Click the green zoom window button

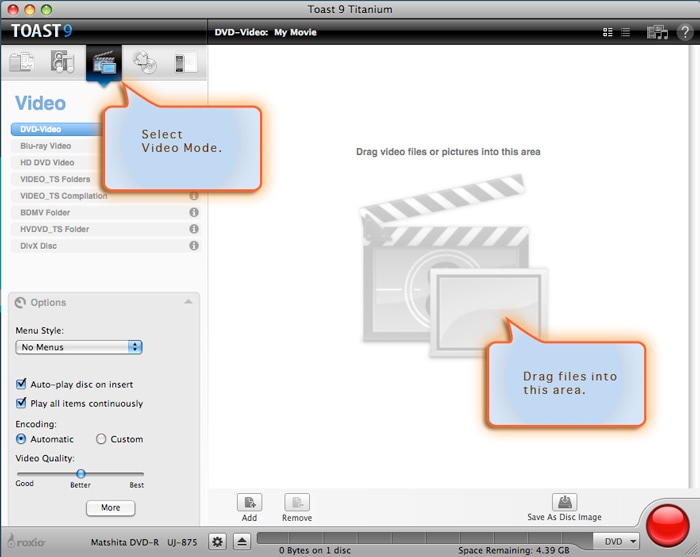[46, 9]
